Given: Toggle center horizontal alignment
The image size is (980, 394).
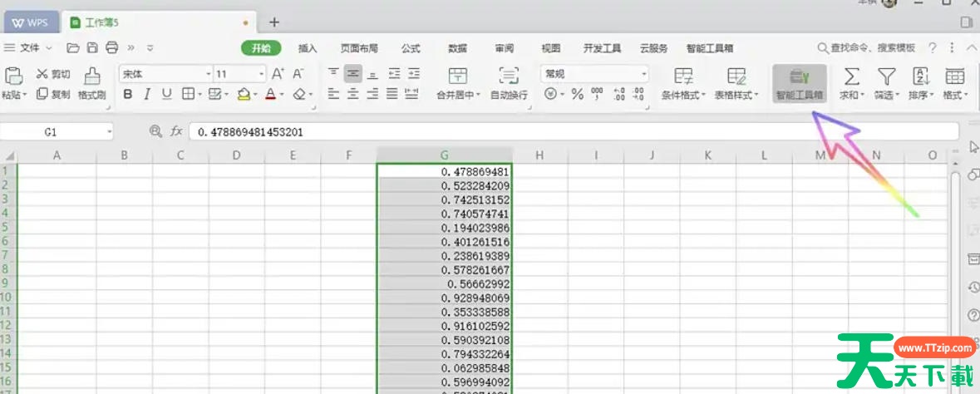Looking at the screenshot, I should [353, 94].
